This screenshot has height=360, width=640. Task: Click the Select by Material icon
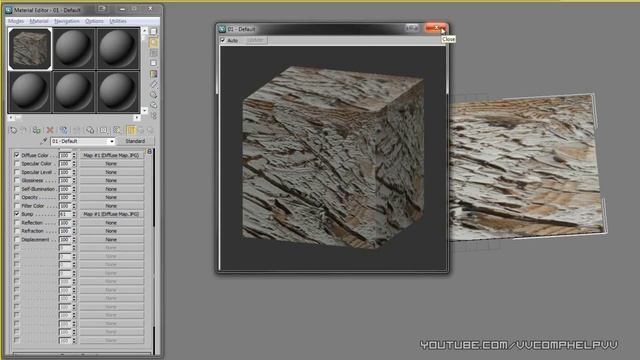click(153, 105)
